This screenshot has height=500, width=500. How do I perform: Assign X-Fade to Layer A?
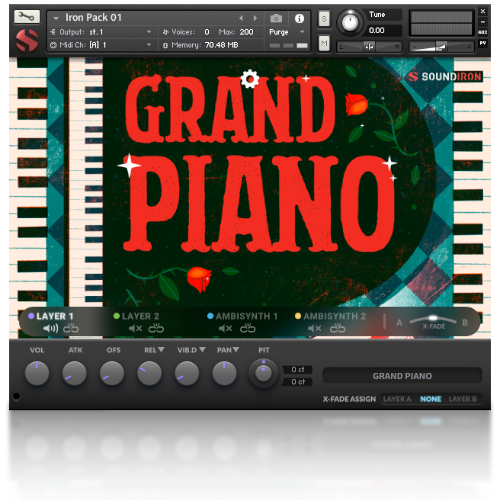point(397,399)
